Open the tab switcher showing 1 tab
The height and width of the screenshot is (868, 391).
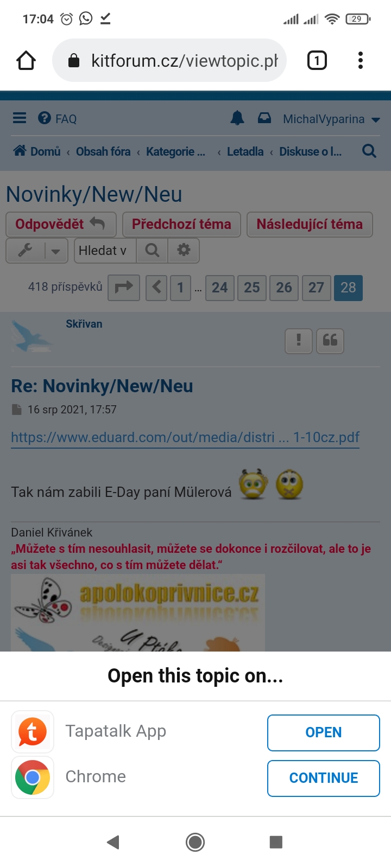point(317,60)
